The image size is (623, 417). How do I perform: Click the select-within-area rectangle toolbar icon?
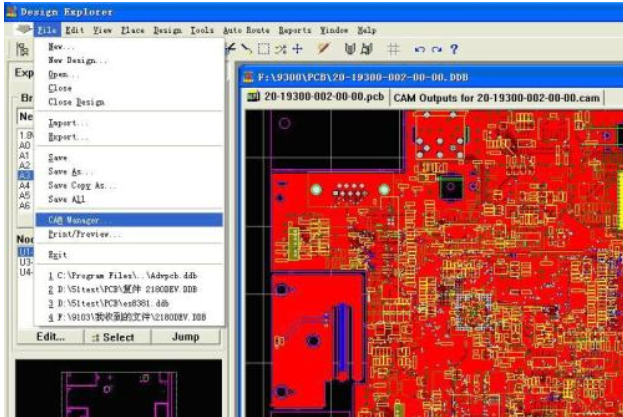[x=263, y=49]
